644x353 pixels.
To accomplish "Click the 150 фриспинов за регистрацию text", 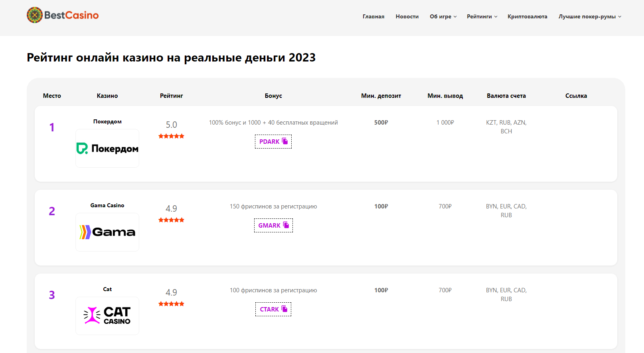I will [273, 206].
